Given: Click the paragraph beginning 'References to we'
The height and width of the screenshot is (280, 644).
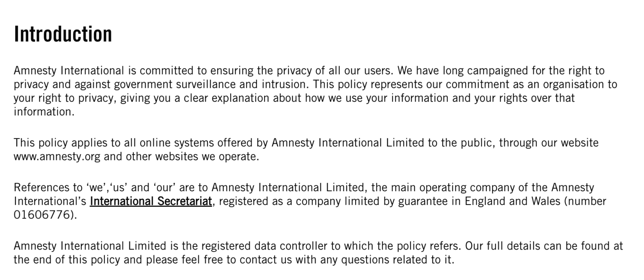Looking at the screenshot, I should tap(310, 201).
